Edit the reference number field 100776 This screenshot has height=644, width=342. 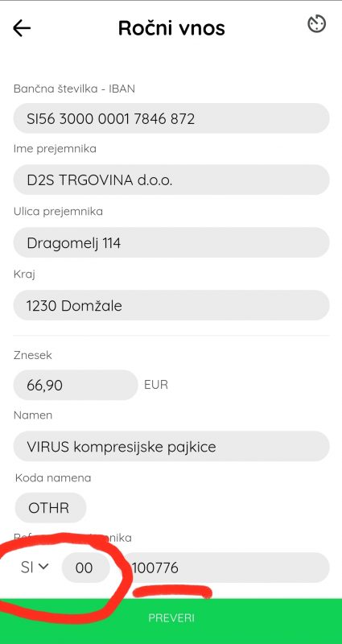pyautogui.click(x=226, y=568)
